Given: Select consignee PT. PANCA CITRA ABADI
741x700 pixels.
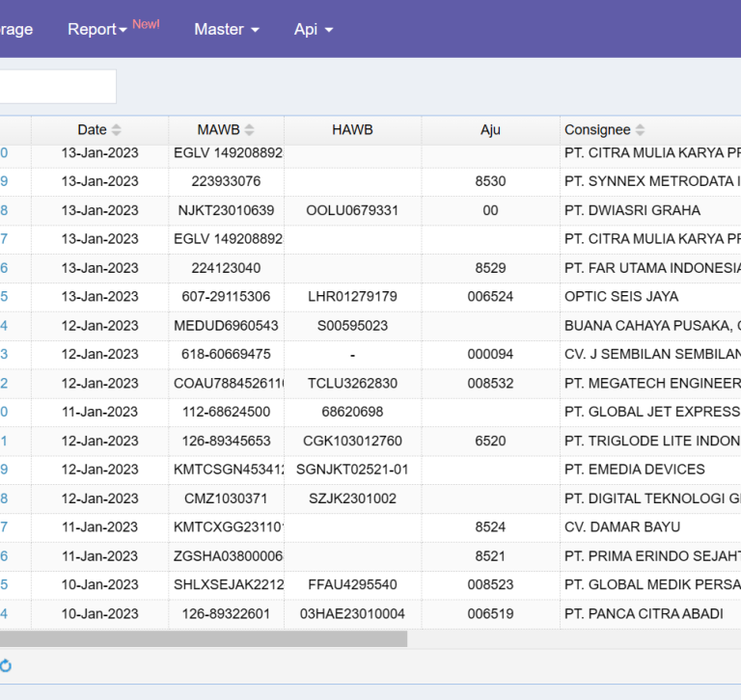Looking at the screenshot, I should (644, 613).
